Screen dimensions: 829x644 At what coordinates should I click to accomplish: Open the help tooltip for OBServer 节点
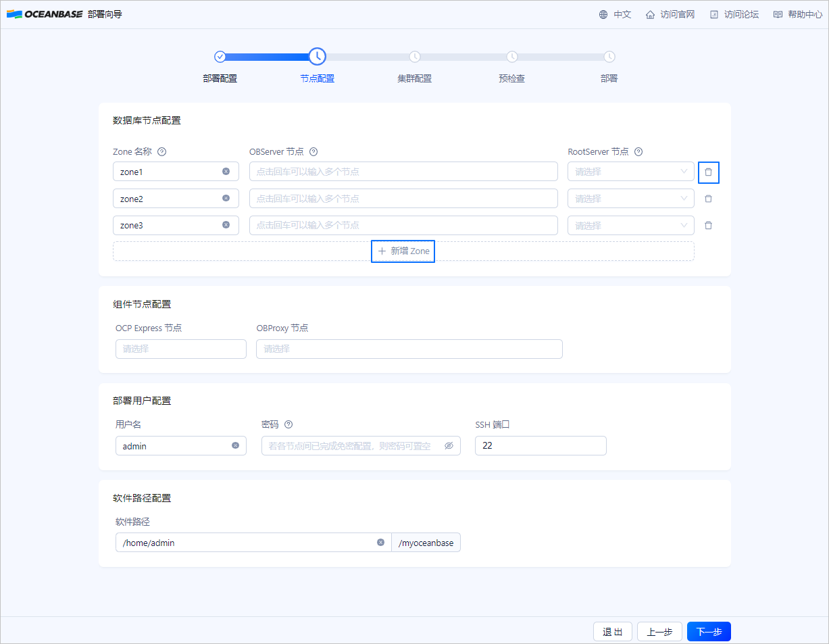313,151
